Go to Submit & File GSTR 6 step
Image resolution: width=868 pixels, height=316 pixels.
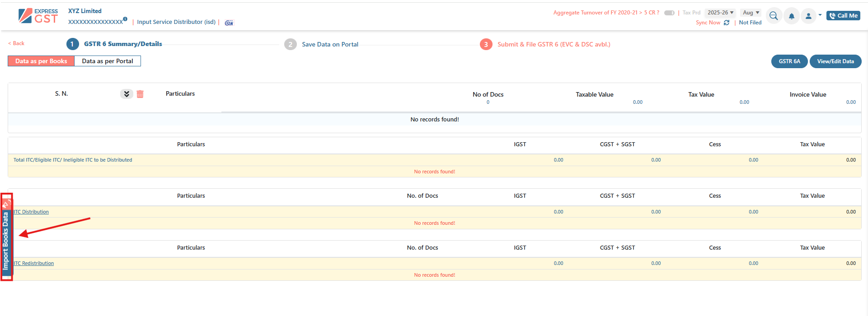(x=554, y=44)
